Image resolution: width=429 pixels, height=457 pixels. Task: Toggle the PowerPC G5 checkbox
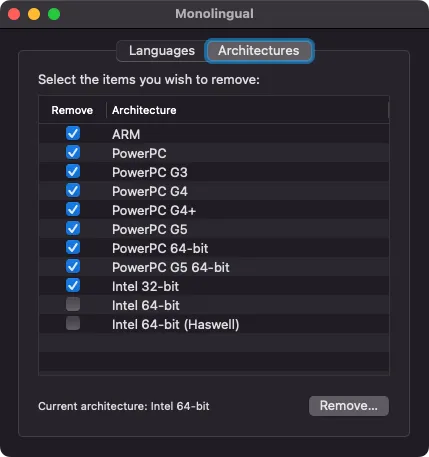pos(73,228)
